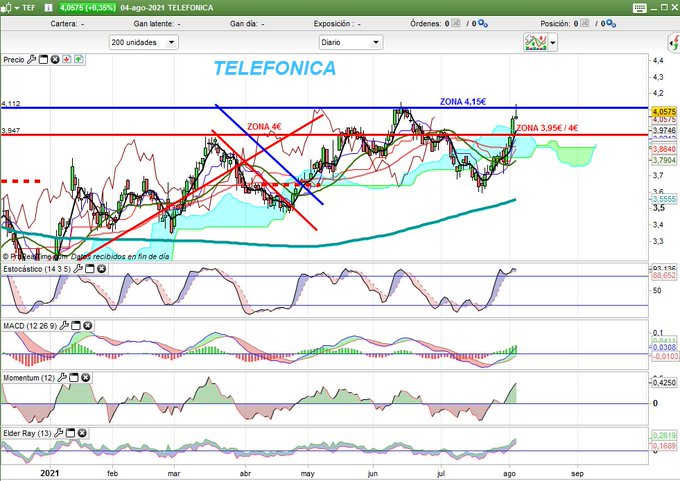
Task: Open Posición settings gears icon
Action: [x=611, y=24]
